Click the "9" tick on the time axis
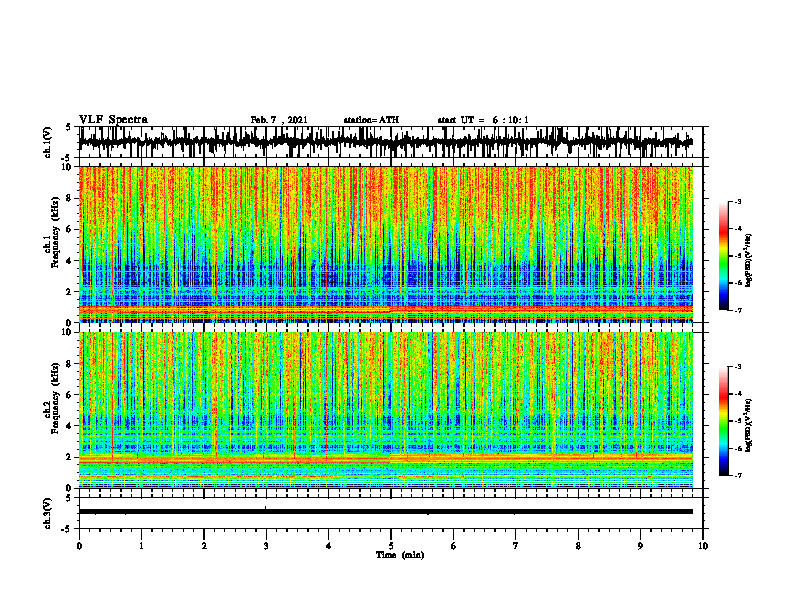Image resolution: width=792 pixels, height=612 pixels. [640, 546]
